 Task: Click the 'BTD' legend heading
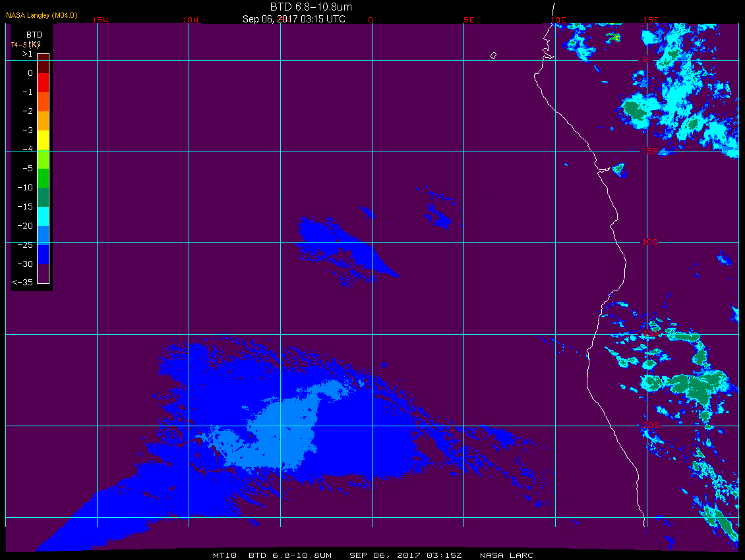coord(34,35)
